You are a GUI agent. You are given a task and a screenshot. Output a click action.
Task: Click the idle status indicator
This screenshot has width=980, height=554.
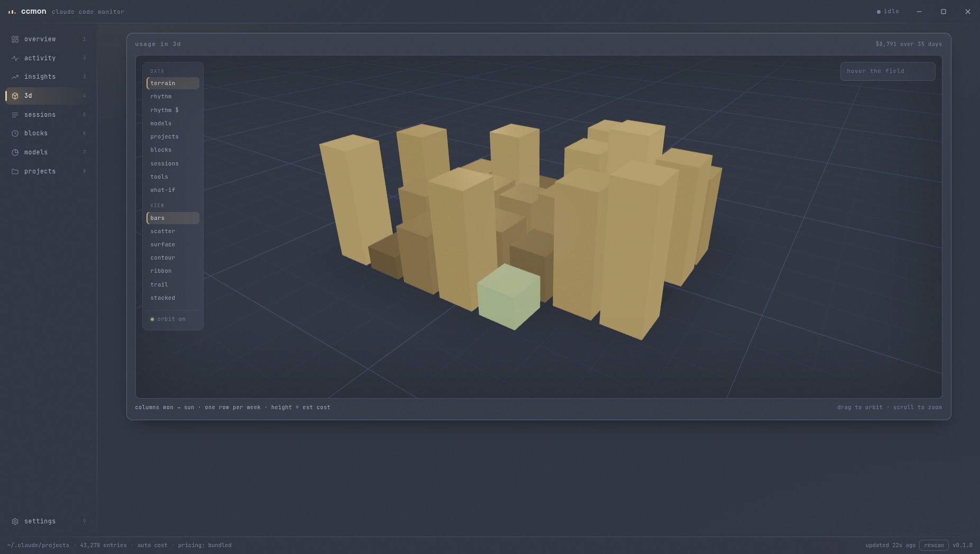point(888,11)
